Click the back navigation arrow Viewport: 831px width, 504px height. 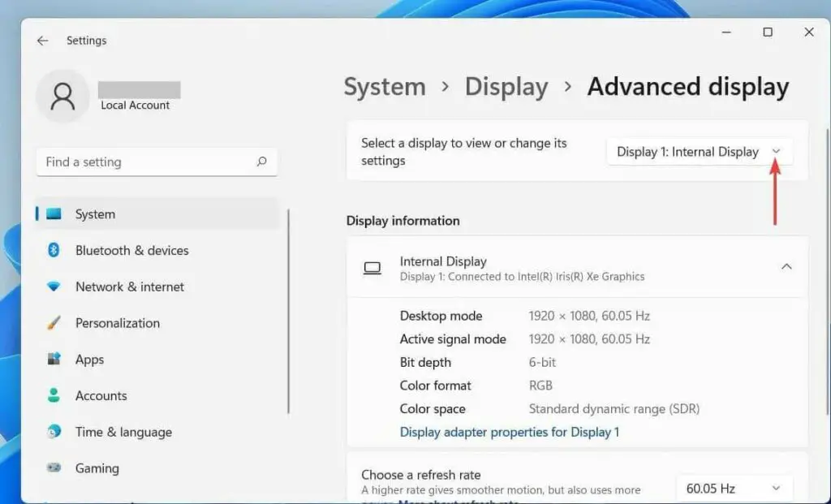(42, 40)
